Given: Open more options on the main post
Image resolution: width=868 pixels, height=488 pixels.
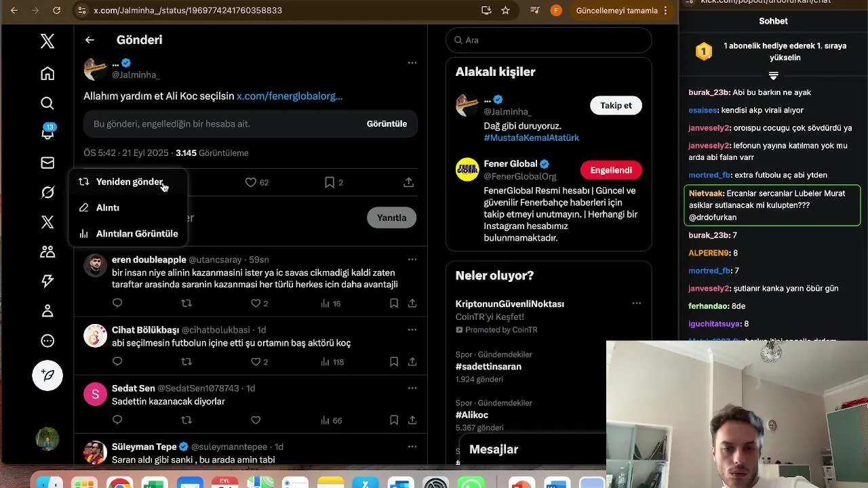Looking at the screenshot, I should point(412,63).
